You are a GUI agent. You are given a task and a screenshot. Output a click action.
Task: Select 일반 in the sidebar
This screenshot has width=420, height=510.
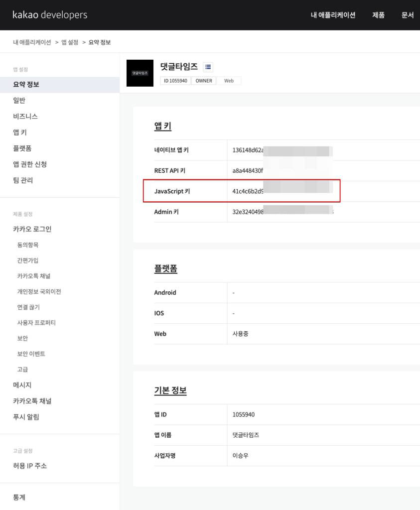coord(19,101)
